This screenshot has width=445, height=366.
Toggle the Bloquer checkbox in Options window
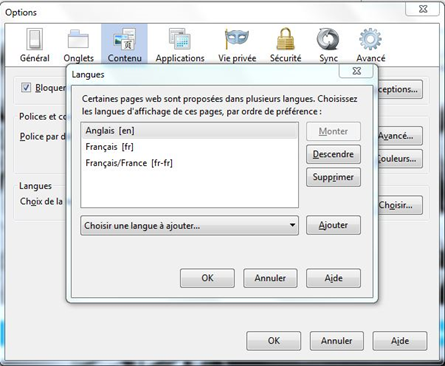coord(26,88)
